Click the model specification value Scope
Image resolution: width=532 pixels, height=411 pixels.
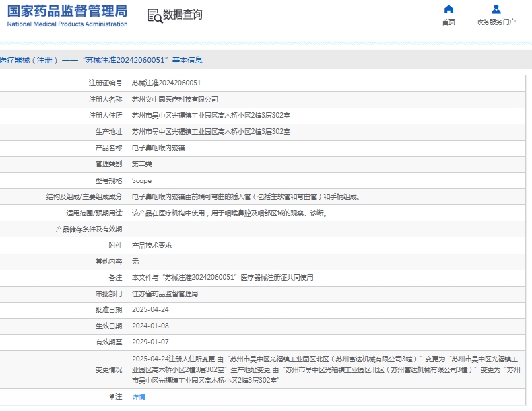(x=141, y=180)
